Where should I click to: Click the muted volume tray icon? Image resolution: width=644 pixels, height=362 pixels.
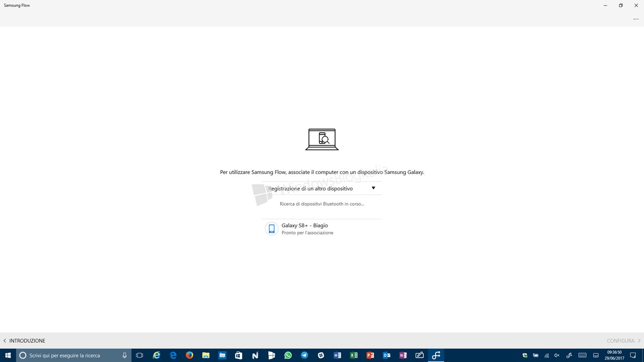pos(556,355)
